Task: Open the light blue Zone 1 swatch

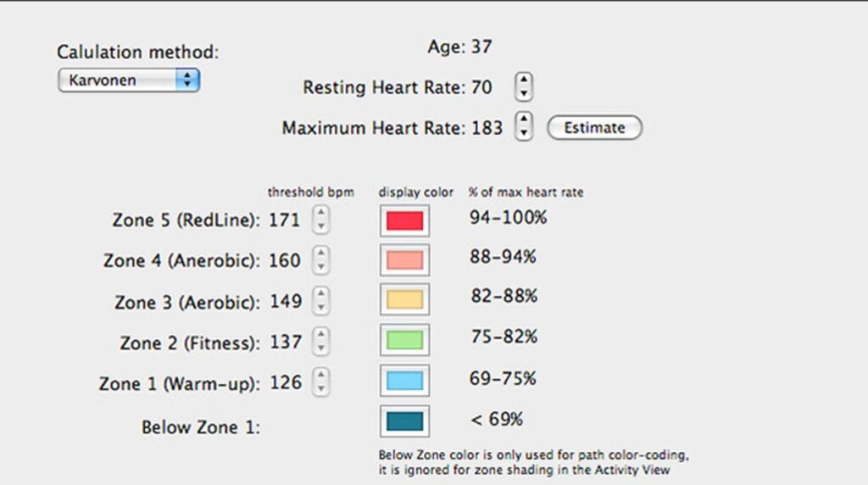Action: tap(404, 381)
